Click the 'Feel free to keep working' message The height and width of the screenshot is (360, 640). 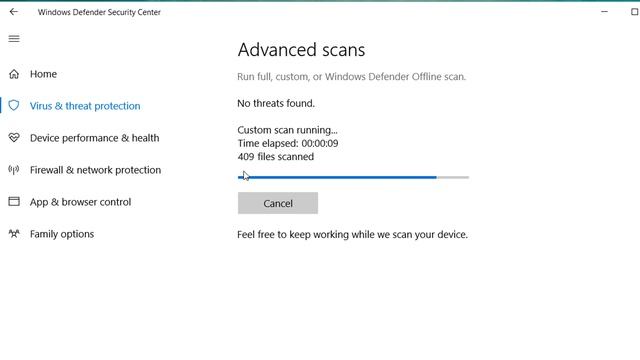pyautogui.click(x=352, y=235)
